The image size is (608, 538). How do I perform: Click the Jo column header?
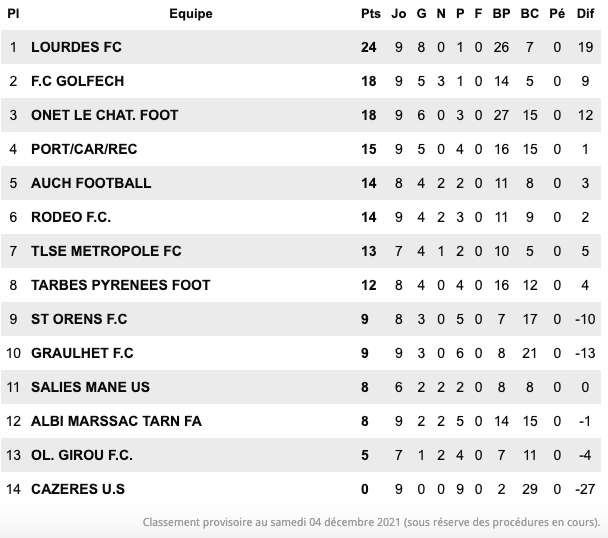click(399, 14)
